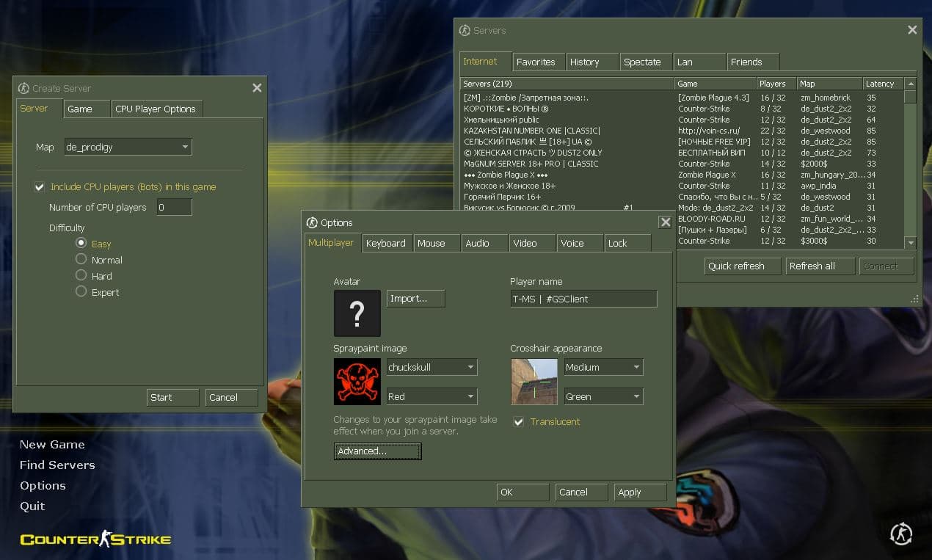Switch to the Lan tab
The height and width of the screenshot is (560, 932).
(699, 62)
